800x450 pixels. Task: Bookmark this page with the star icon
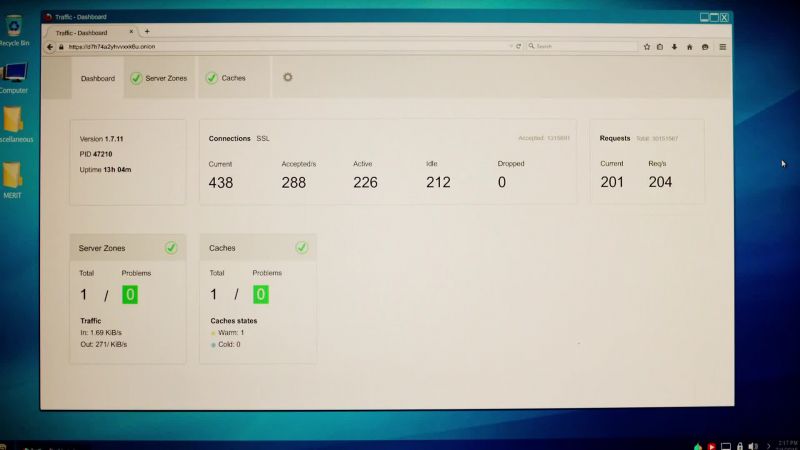click(x=647, y=47)
